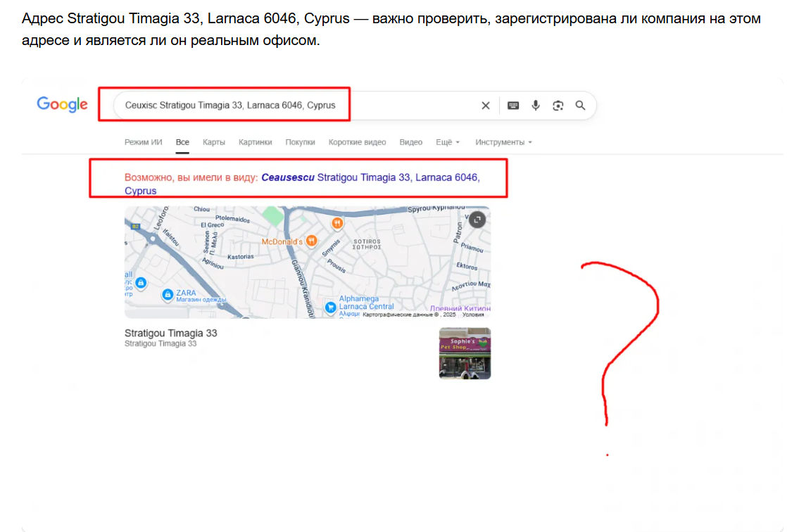Open the Stratigou Timagia 33 result title
Screen dimensions: 787x532
170,333
